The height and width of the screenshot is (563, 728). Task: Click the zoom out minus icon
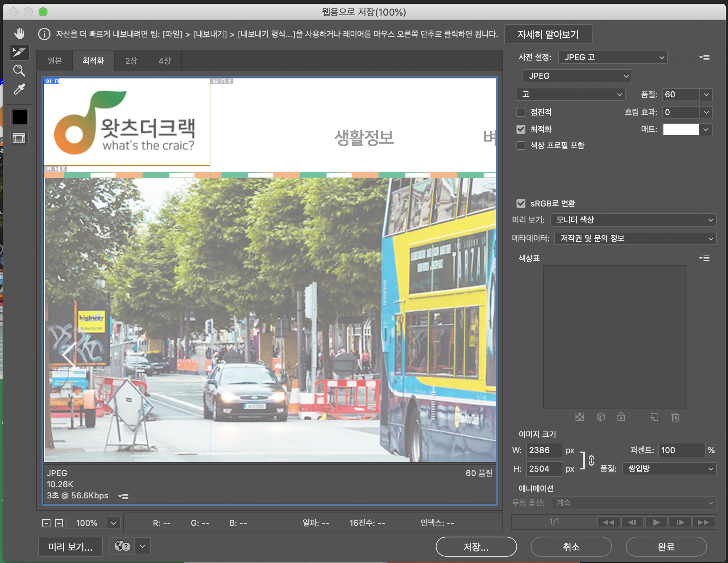(x=46, y=523)
